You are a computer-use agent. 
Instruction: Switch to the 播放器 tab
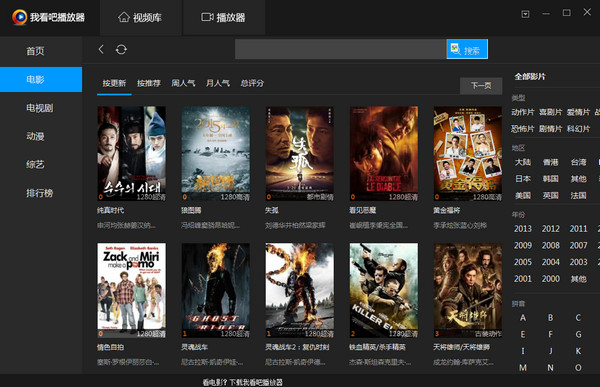coord(224,18)
